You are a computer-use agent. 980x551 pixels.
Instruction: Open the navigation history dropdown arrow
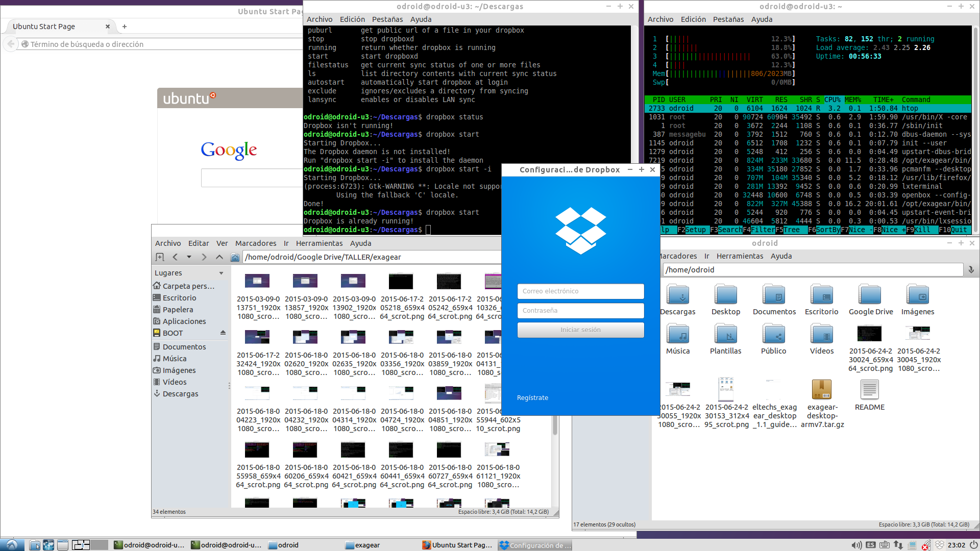[189, 257]
